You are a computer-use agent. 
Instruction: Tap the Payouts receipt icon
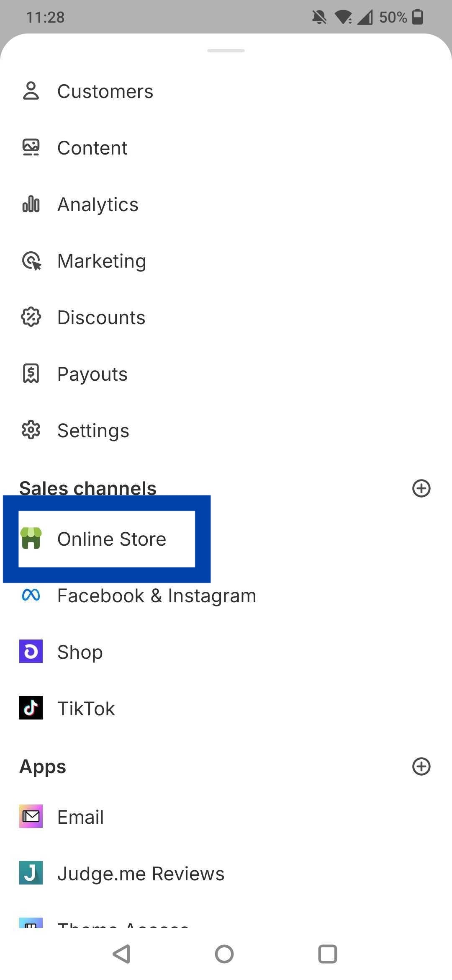coord(31,374)
